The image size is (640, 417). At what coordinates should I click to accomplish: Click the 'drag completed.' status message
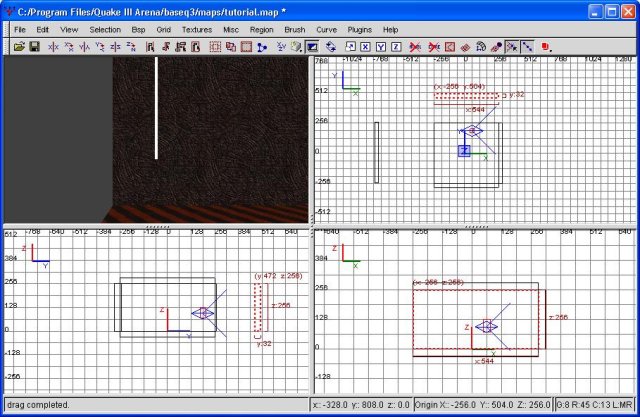(38, 405)
